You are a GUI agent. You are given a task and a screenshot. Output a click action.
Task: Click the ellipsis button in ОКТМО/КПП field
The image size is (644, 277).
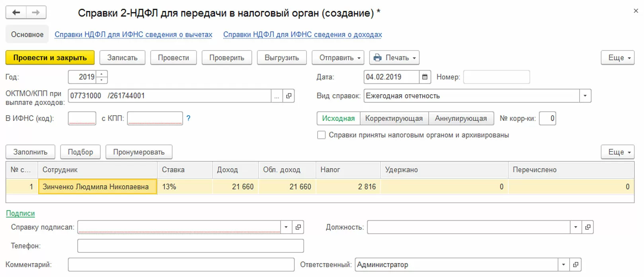pos(277,96)
